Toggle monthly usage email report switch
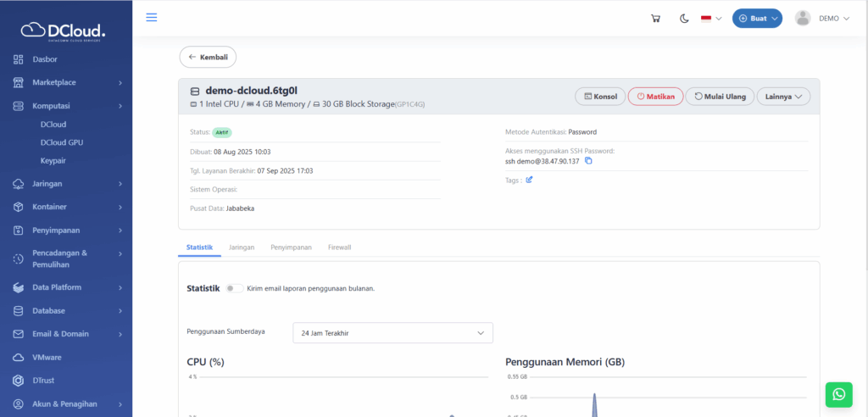 (x=234, y=288)
